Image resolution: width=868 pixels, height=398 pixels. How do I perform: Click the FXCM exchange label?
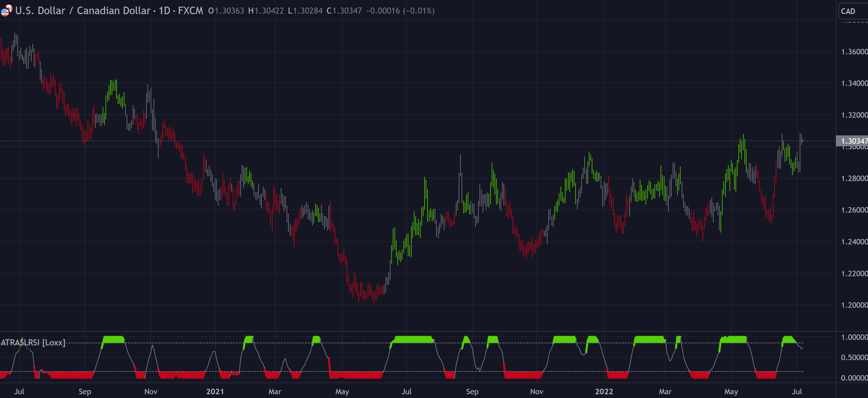[190, 11]
